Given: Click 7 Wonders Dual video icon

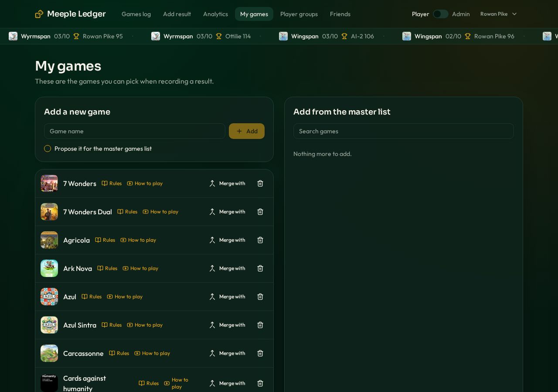Looking at the screenshot, I should [x=146, y=212].
